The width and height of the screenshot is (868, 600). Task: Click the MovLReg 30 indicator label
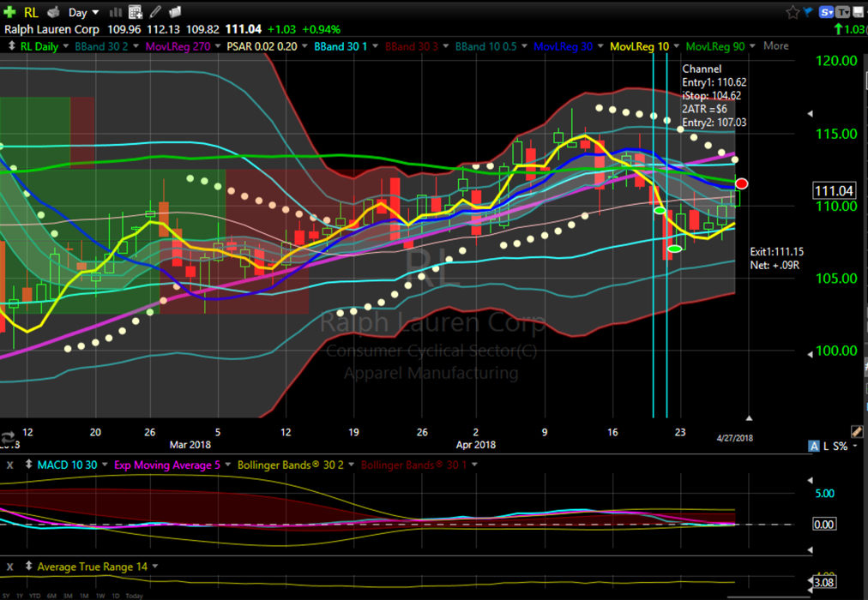click(563, 46)
